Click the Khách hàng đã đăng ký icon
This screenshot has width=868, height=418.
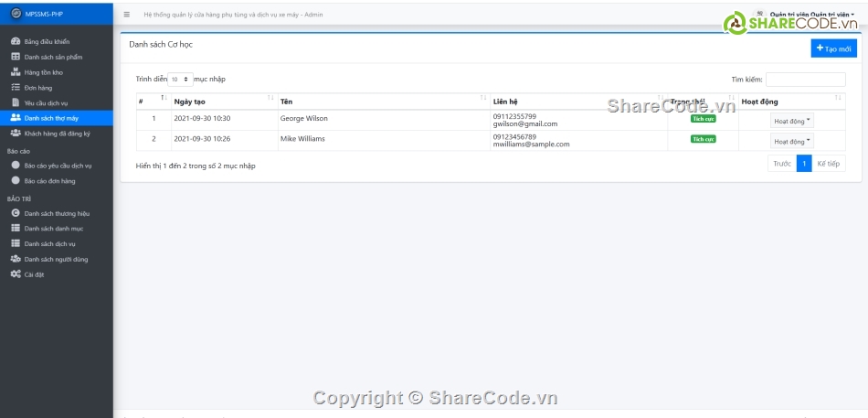pyautogui.click(x=16, y=133)
